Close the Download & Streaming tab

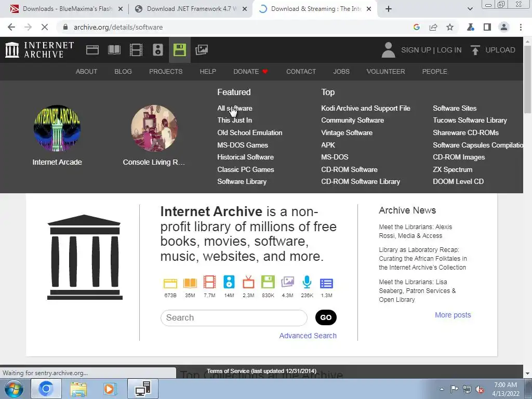pos(369,9)
